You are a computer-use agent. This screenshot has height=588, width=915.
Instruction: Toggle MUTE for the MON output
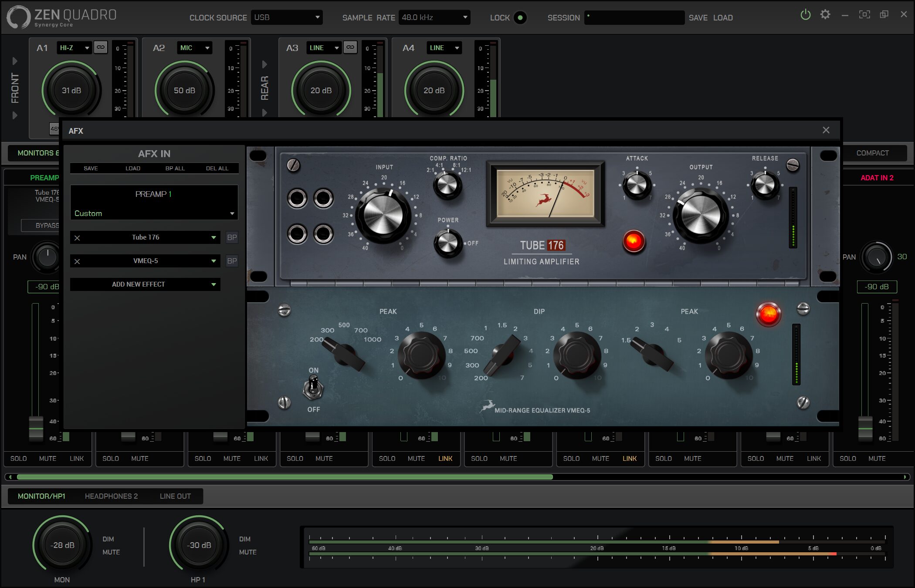tap(111, 552)
